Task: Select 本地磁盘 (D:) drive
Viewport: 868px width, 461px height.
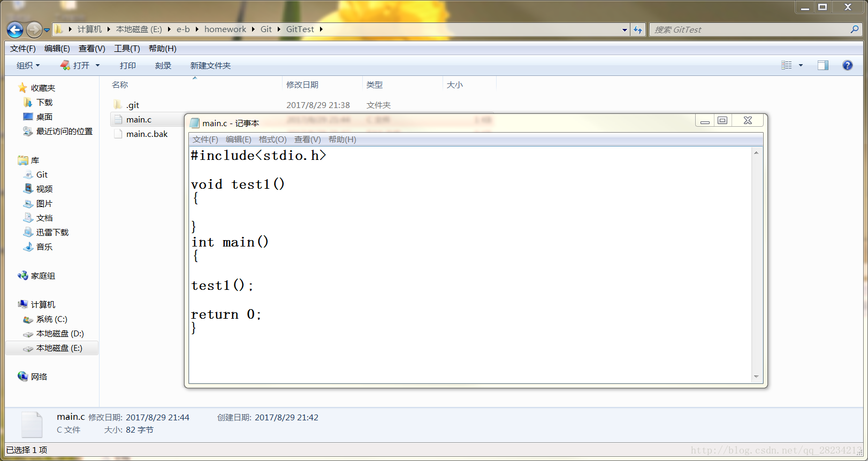Action: tap(60, 333)
